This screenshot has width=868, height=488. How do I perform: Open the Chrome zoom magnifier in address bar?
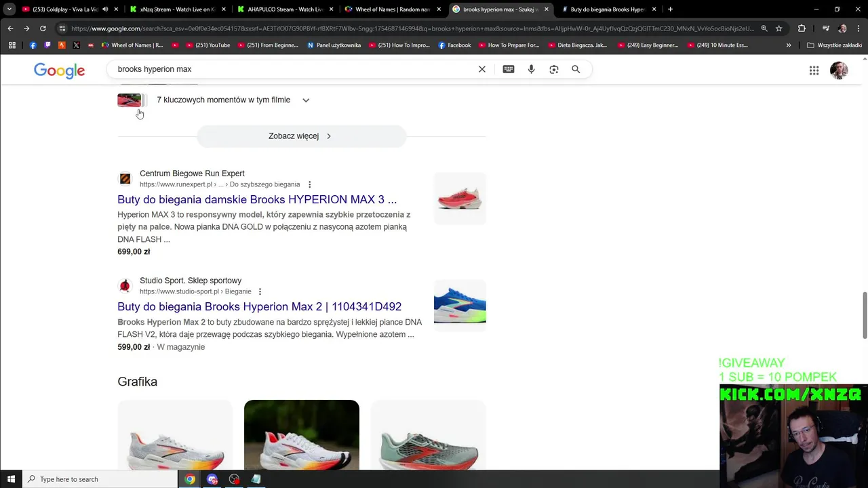click(764, 28)
